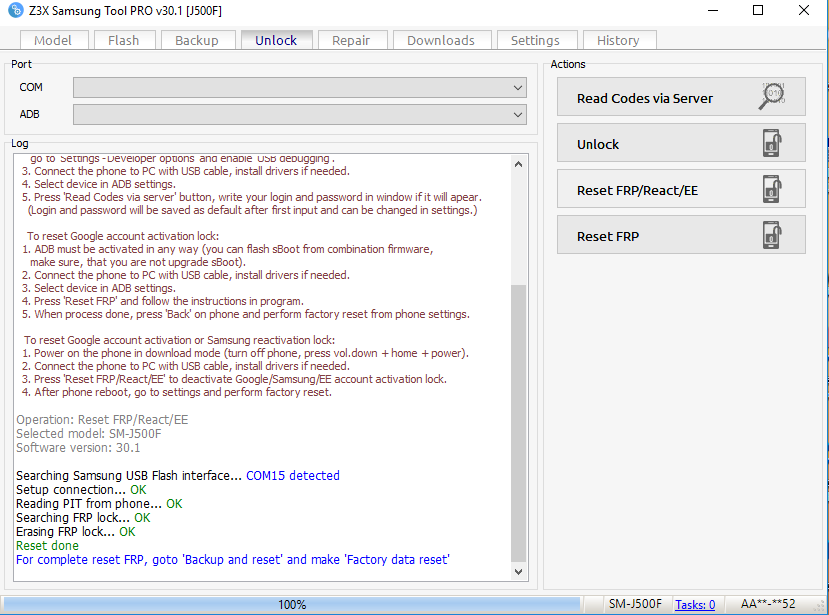Click 'Software version: 30.1' log line
Screen dimensions: 829x615
pos(78,448)
